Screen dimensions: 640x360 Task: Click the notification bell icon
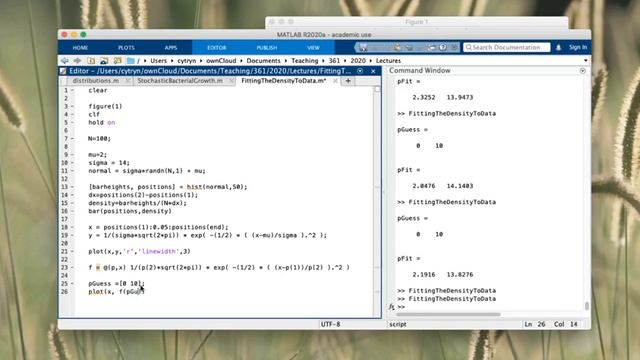tap(558, 47)
